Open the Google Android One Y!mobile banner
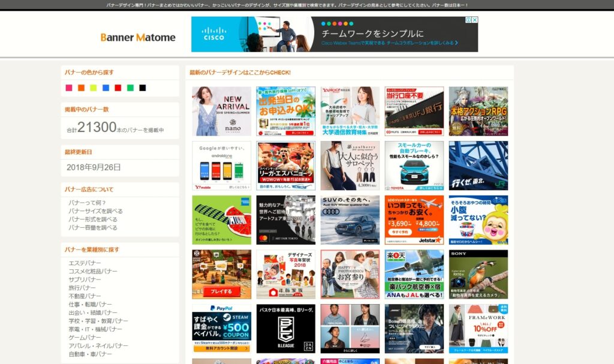Image resolution: width=614 pixels, height=364 pixels. pyautogui.click(x=222, y=166)
